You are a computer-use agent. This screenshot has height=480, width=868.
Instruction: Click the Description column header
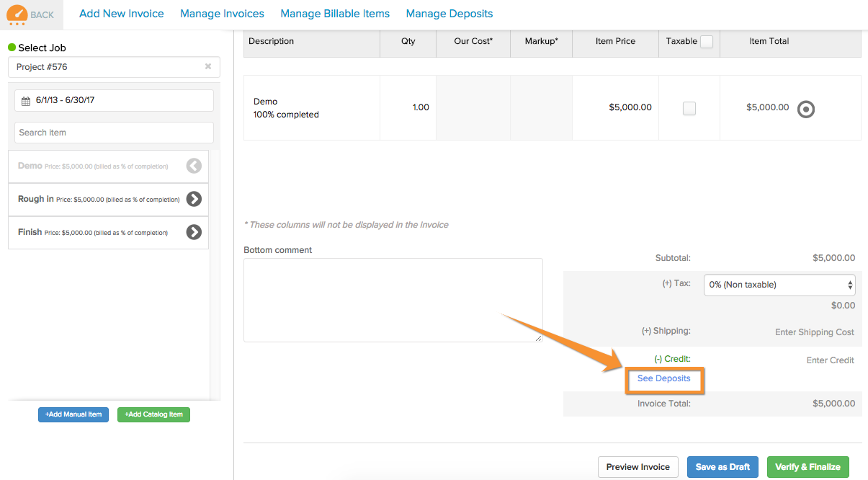click(272, 42)
